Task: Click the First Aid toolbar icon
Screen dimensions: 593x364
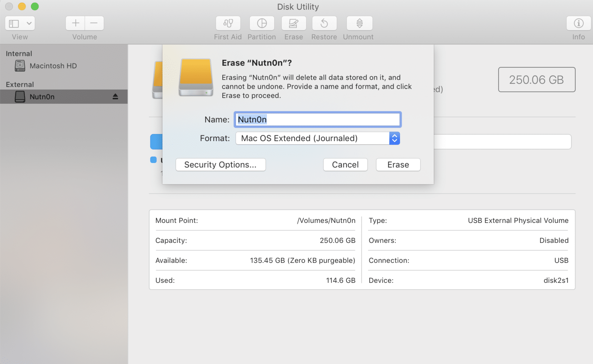Action: coord(228,23)
